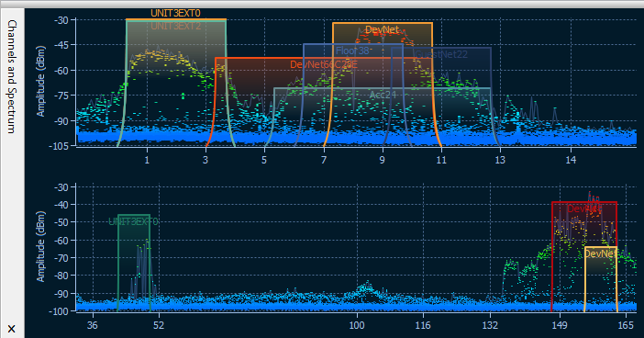Close the Channels and Spectrum panel
This screenshot has height=338, width=644.
tap(12, 329)
